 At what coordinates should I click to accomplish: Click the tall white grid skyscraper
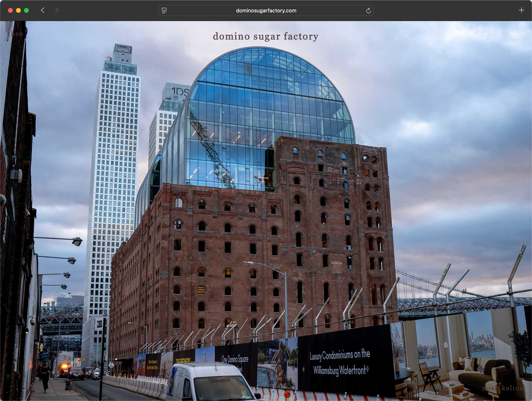point(113,168)
